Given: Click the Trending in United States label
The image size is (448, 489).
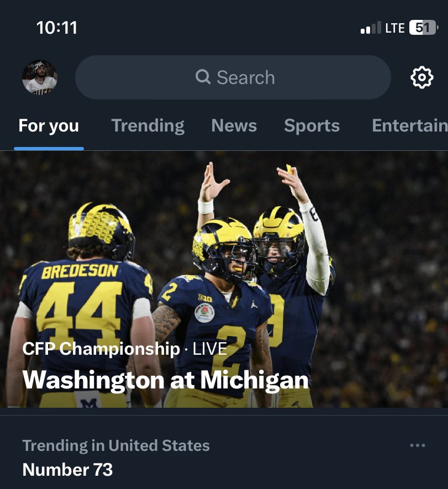Looking at the screenshot, I should pyautogui.click(x=116, y=445).
